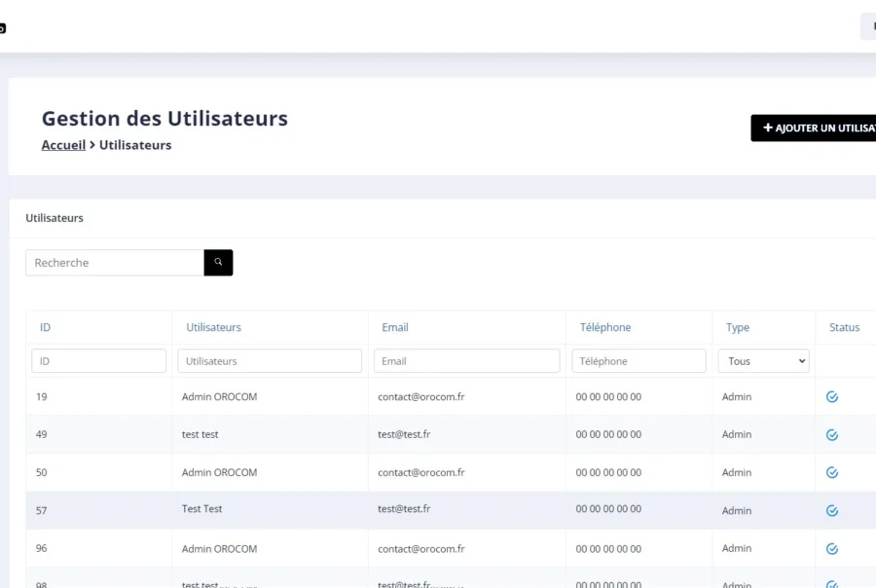
Task: Click the Email filter input
Action: 467,361
